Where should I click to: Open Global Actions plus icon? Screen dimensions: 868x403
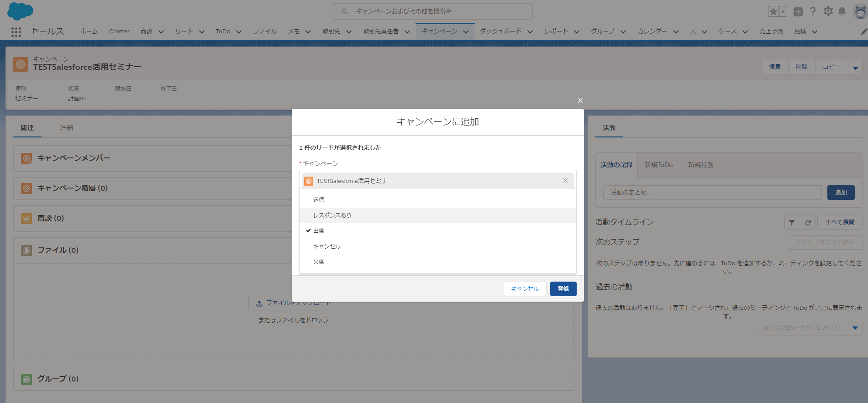(798, 12)
